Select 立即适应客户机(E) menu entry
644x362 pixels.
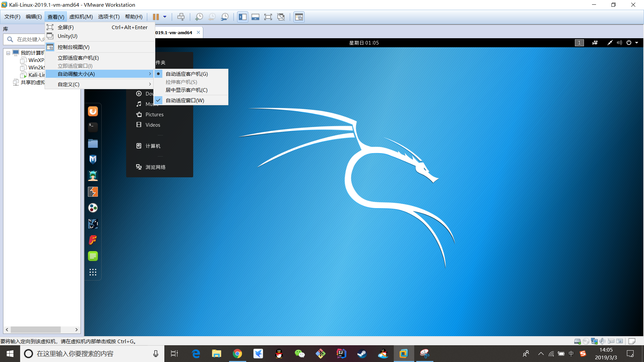click(x=100, y=58)
